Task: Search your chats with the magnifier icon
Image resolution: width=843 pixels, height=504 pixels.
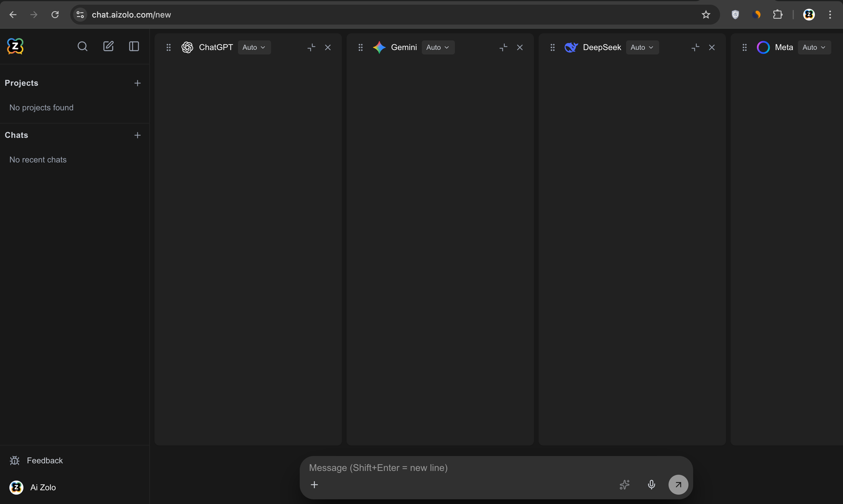Action: (x=82, y=47)
